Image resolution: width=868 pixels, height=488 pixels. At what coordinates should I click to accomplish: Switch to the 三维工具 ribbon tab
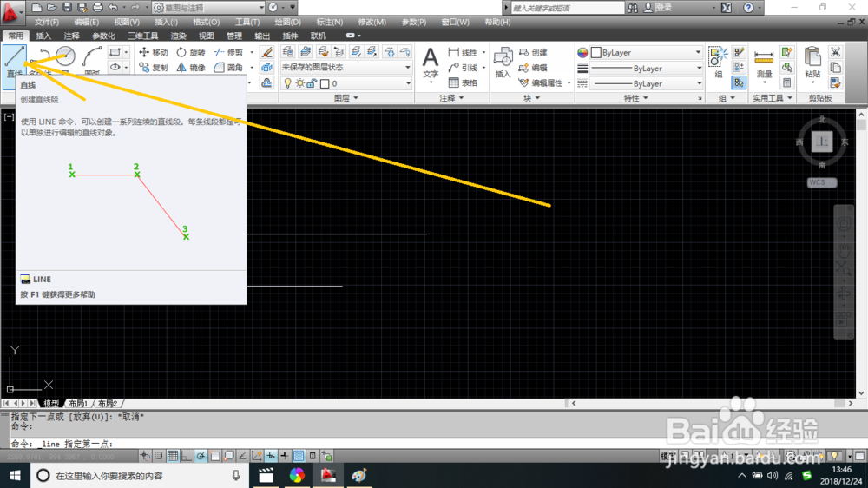click(143, 36)
